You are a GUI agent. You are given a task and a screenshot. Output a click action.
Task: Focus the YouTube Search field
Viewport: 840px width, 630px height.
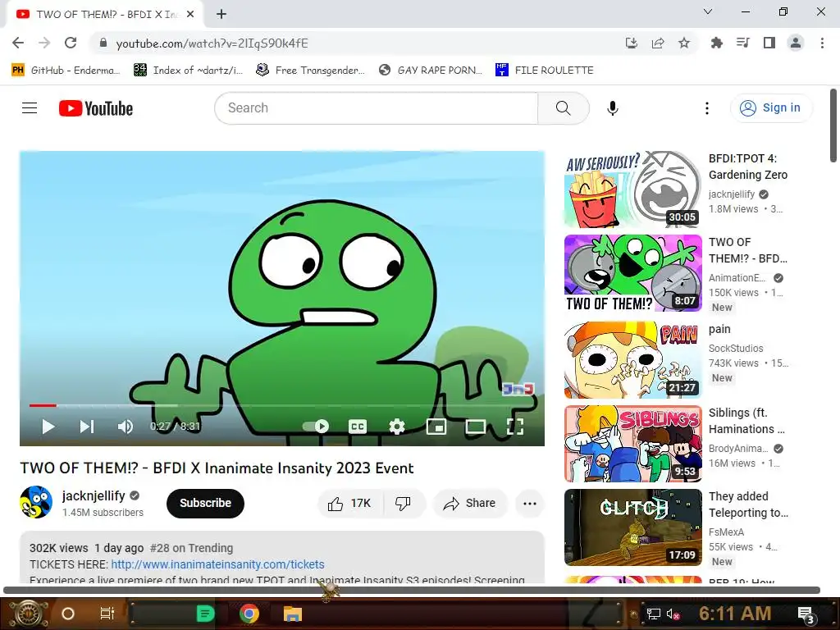coord(376,108)
